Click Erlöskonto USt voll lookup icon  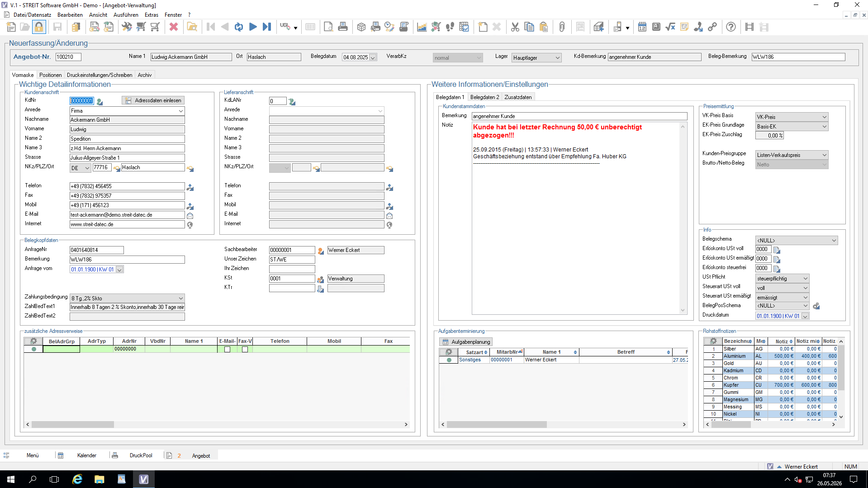click(777, 250)
